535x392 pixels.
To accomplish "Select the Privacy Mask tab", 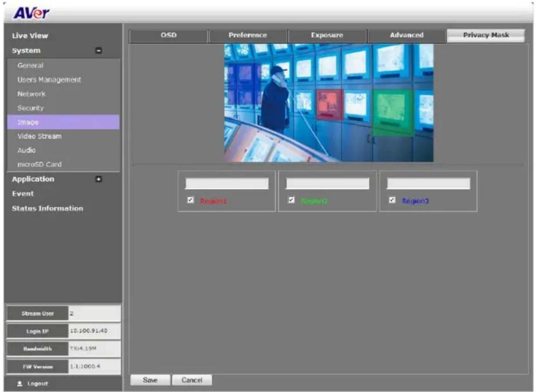I will [x=486, y=36].
